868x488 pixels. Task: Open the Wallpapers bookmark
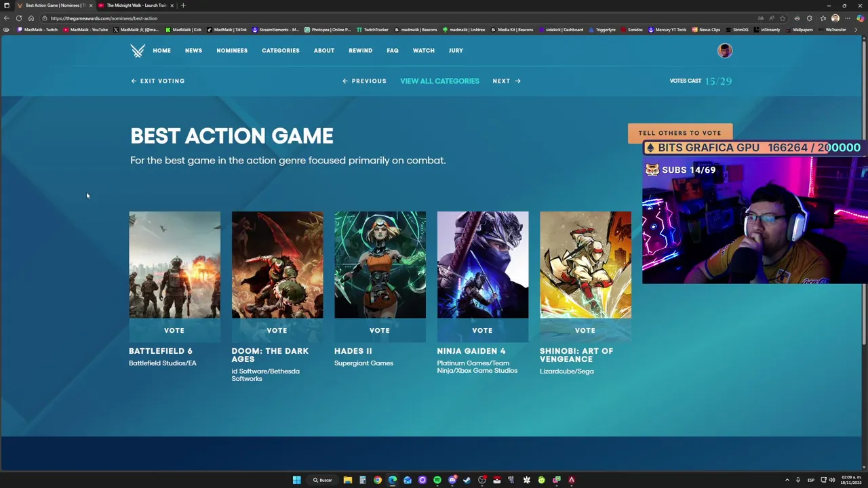(x=799, y=30)
